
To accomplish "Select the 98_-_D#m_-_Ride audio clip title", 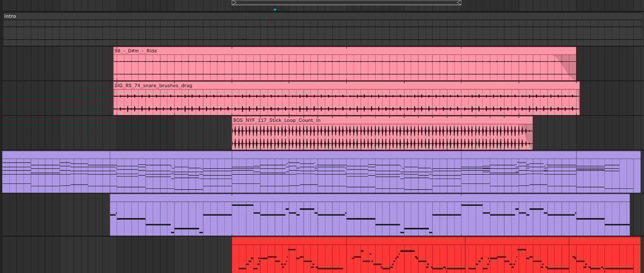I will 136,51.
